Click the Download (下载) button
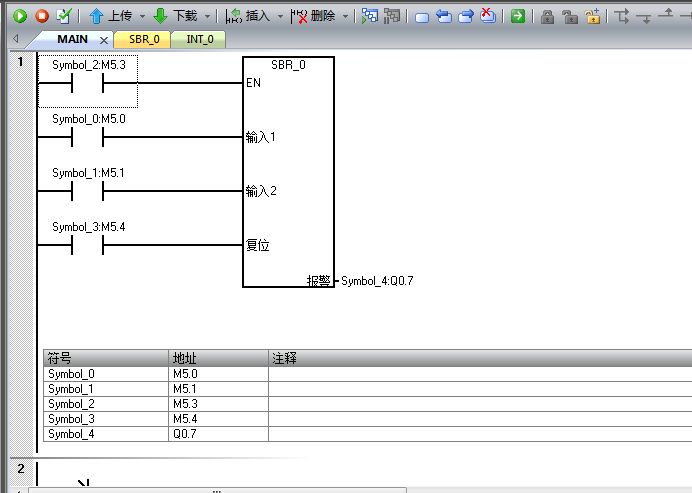The width and height of the screenshot is (692, 493). point(175,16)
